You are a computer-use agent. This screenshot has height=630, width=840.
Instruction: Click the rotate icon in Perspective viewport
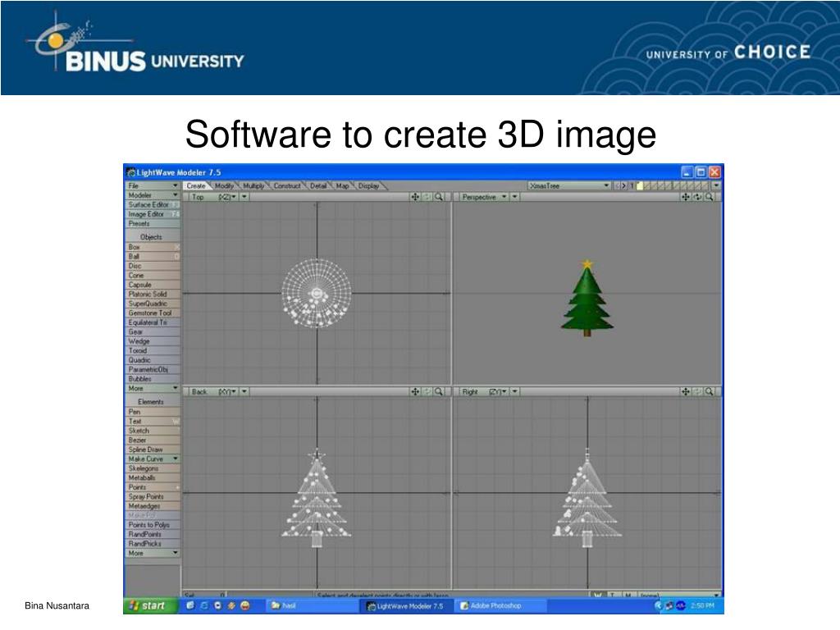point(697,197)
